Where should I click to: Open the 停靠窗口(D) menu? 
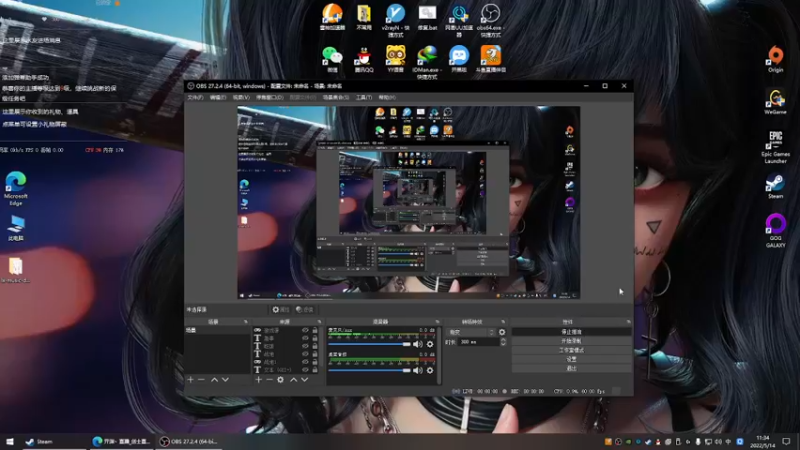point(269,97)
